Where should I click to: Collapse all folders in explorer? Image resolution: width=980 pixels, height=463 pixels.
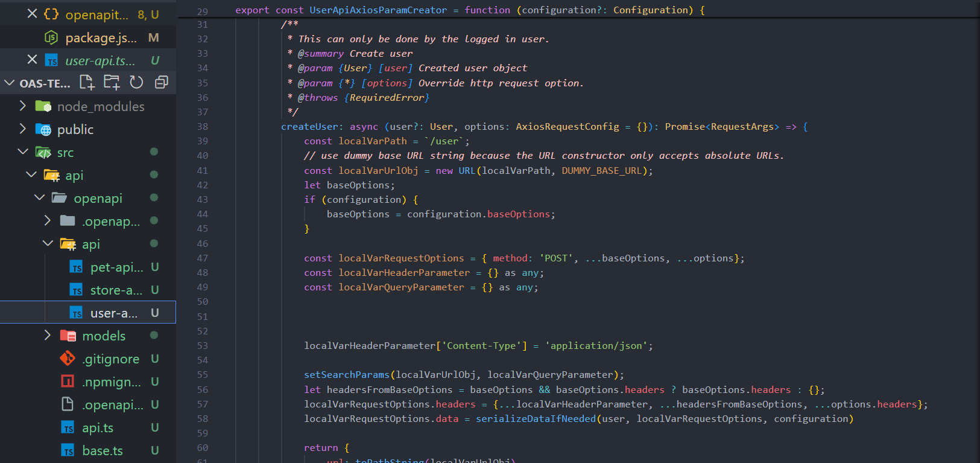click(x=161, y=83)
